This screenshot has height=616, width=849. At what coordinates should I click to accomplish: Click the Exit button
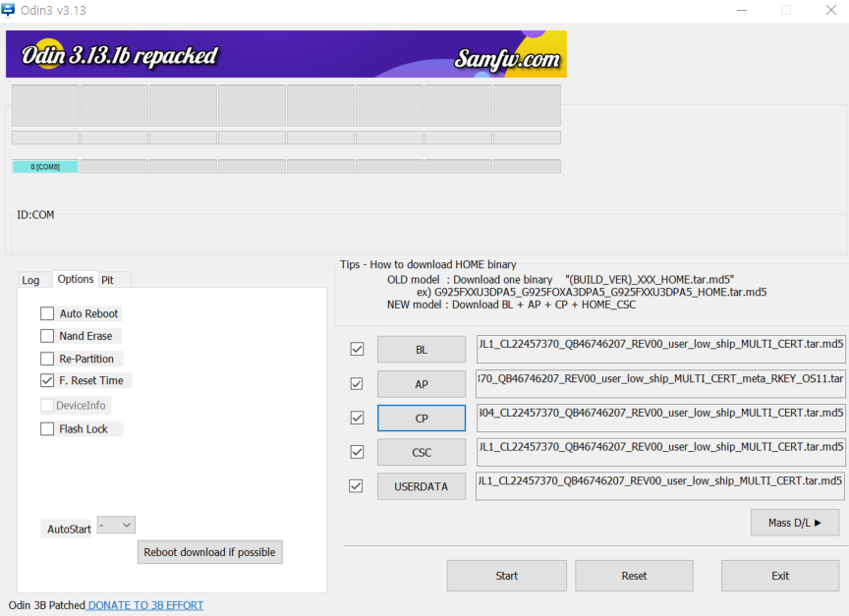click(x=780, y=576)
